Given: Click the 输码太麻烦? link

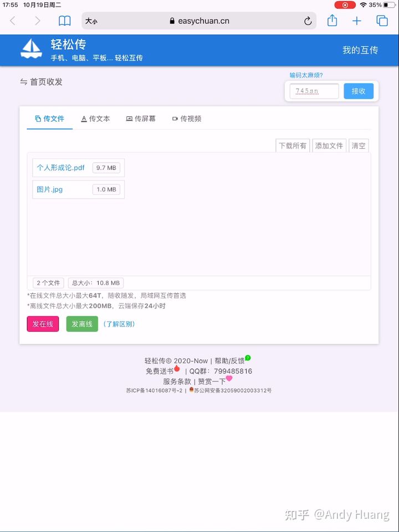Looking at the screenshot, I should point(306,75).
